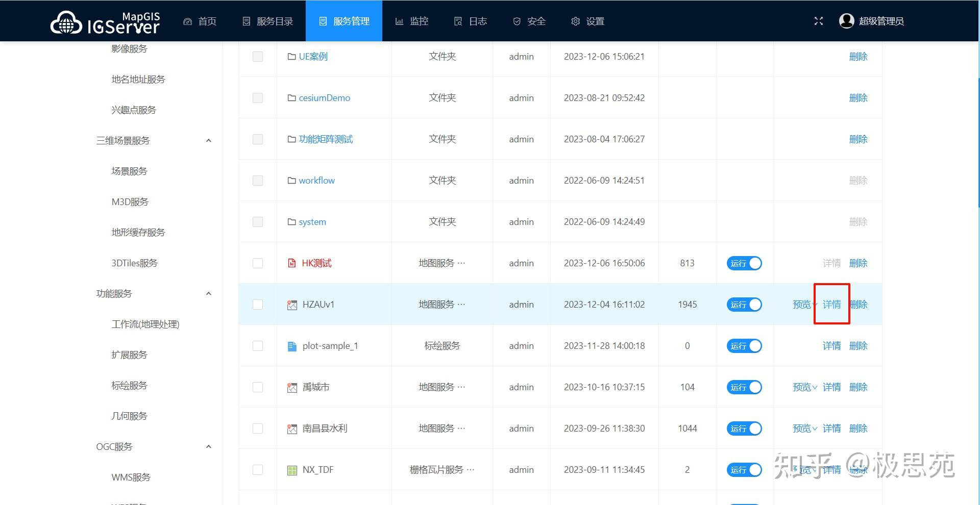Click the map service icon beside HZAUv1
This screenshot has height=505, width=980.
pos(291,305)
